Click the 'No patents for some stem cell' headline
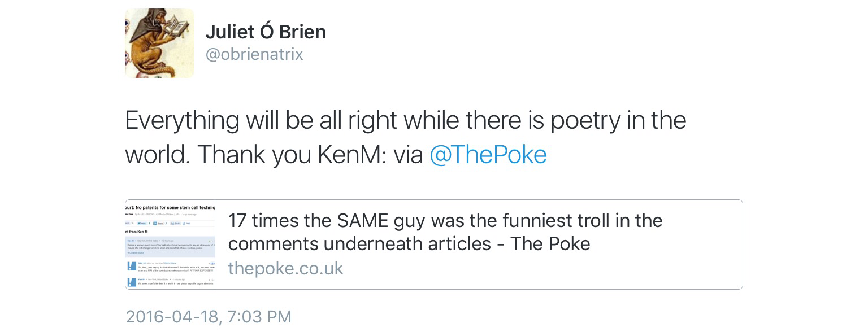Viewport: 868px width, 336px height. tap(170, 207)
